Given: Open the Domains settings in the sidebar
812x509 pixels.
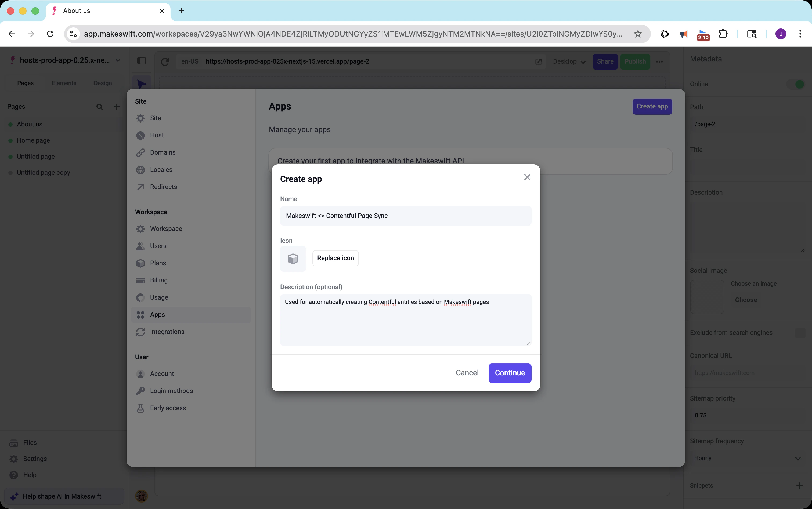Looking at the screenshot, I should pos(162,152).
